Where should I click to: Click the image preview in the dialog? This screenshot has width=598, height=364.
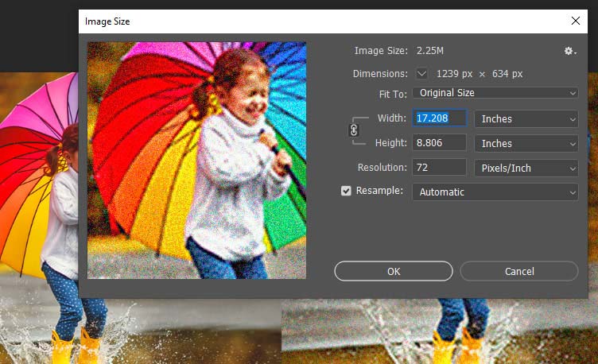[196, 161]
